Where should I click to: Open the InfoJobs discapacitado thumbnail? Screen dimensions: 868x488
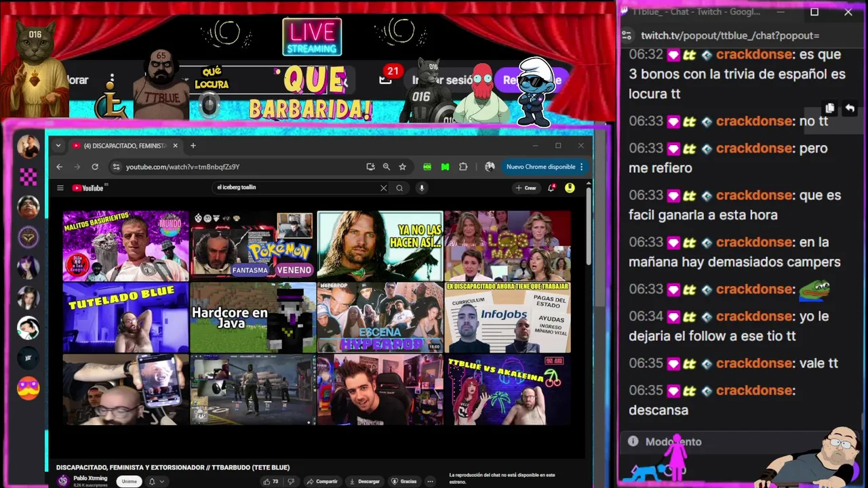tap(507, 318)
